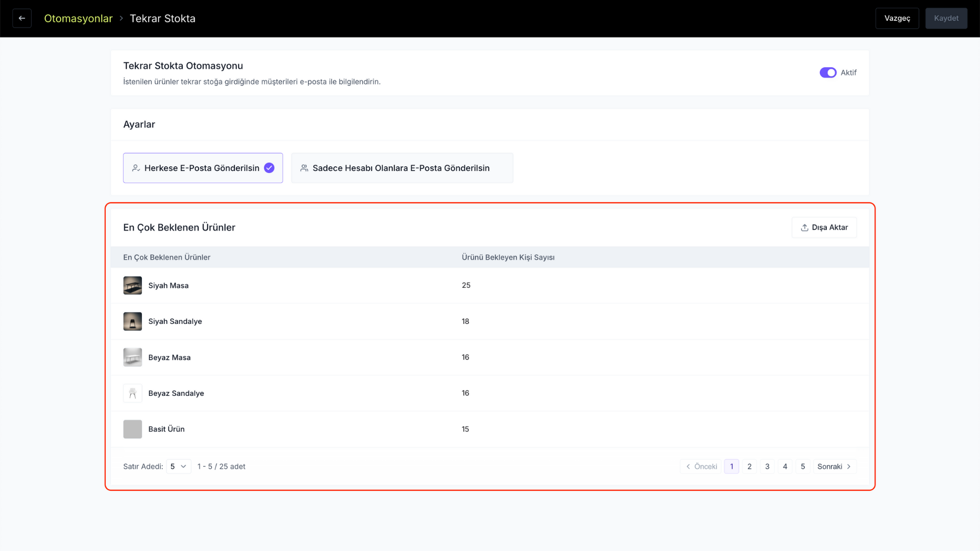
Task: Click the Vazgeç button
Action: [x=897, y=18]
